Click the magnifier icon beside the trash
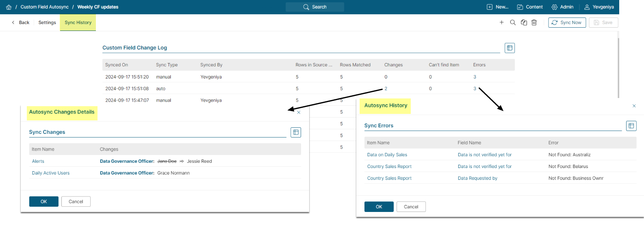This screenshot has height=227, width=644. point(513,22)
